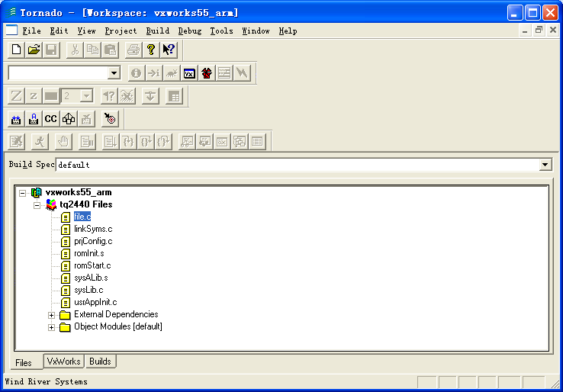Open the Build Spec dropdown arrow
The height and width of the screenshot is (392, 563).
(x=545, y=165)
